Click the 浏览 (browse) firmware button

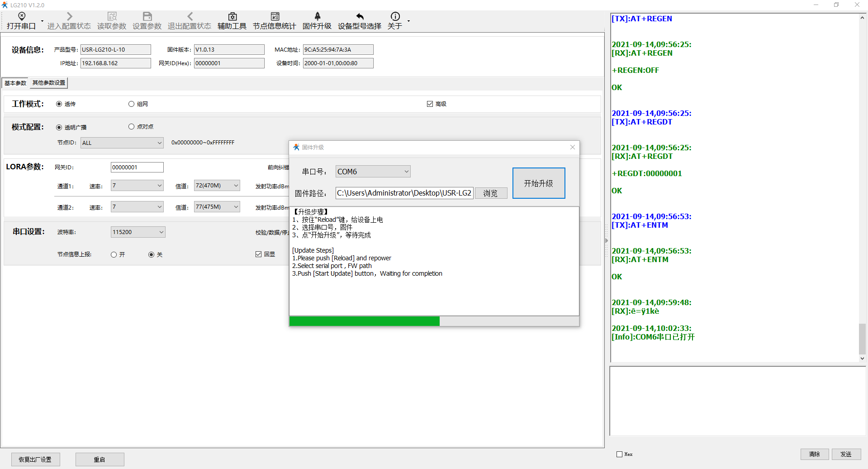coord(490,193)
